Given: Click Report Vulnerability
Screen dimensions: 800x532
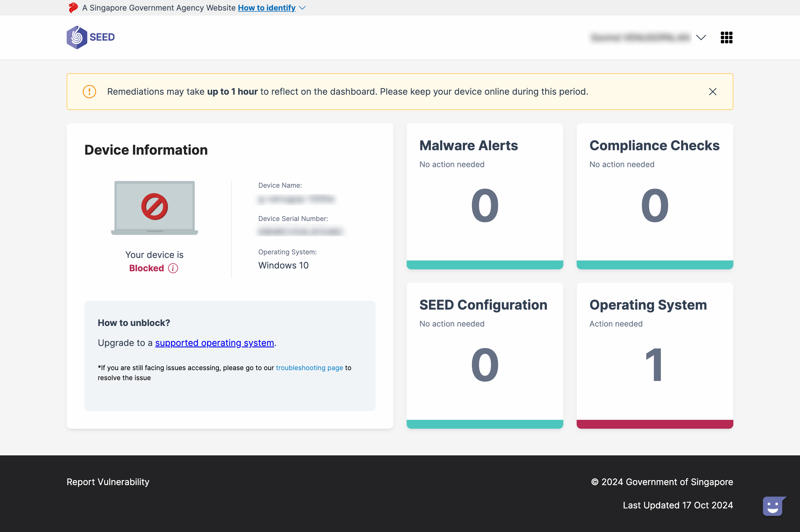Looking at the screenshot, I should pyautogui.click(x=108, y=482).
